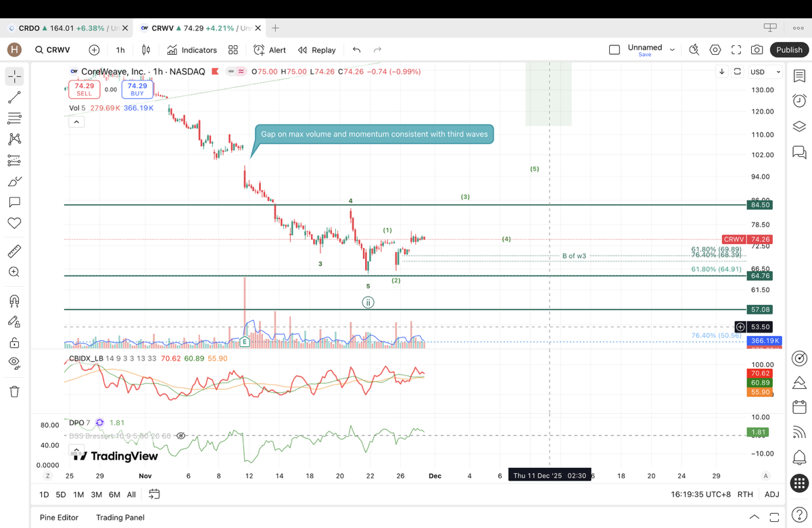The image size is (812, 528).
Task: Collapse the indicator legend chevron below Vol
Action: click(76, 122)
